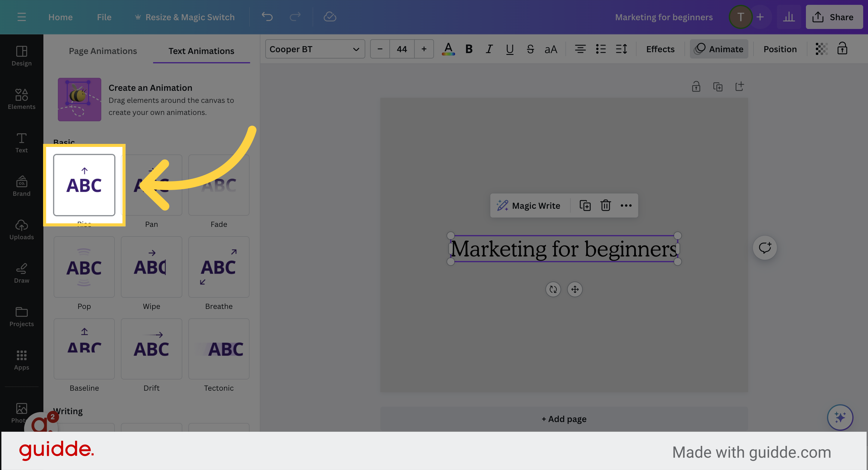868x470 pixels.
Task: Apply italic formatting
Action: click(489, 49)
